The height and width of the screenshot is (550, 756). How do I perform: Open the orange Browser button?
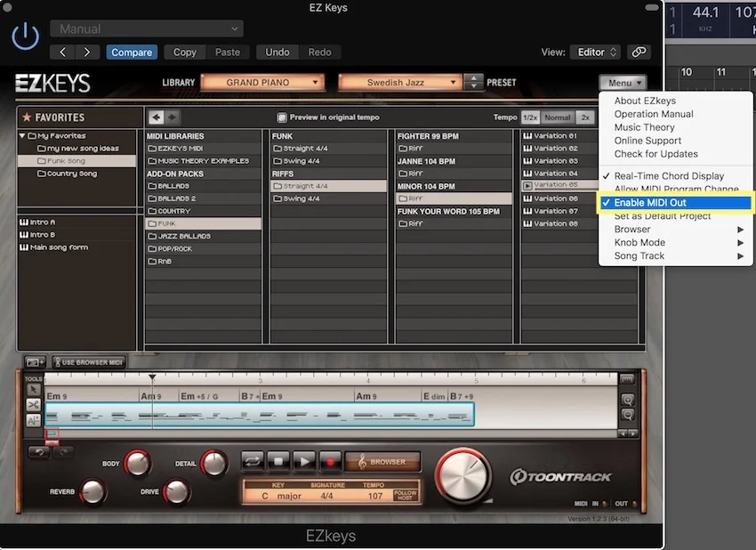tap(382, 462)
